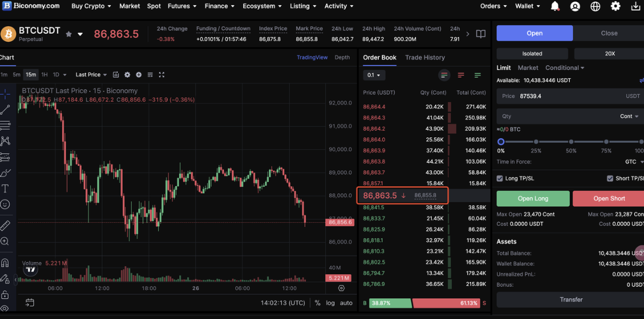
Task: Set the quantity slider to 50%
Action: click(x=571, y=142)
